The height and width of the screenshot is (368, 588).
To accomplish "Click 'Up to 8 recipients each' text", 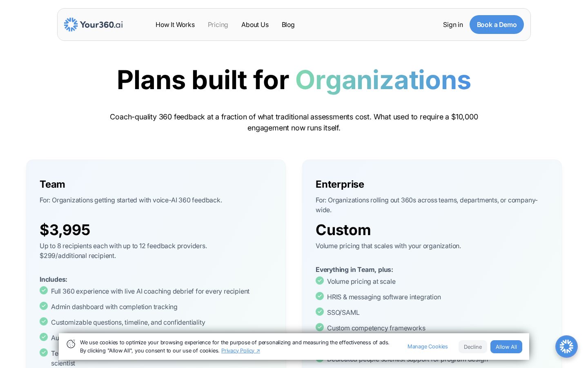I will [x=123, y=246].
